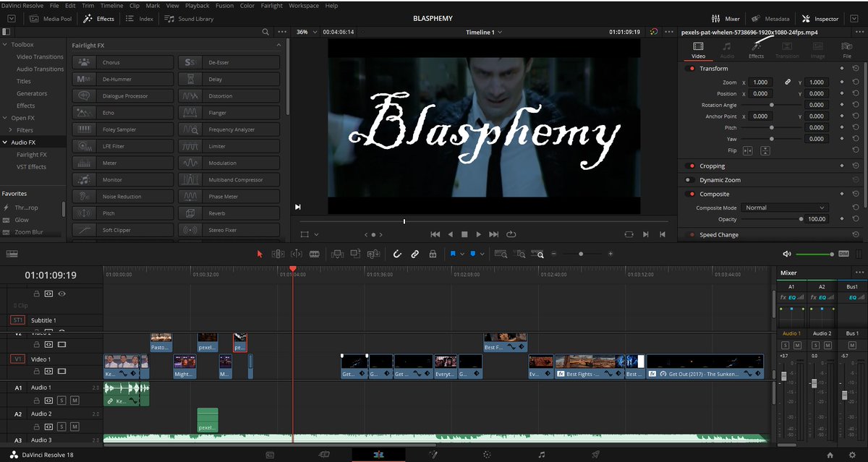Stop playback in viewer

(464, 234)
